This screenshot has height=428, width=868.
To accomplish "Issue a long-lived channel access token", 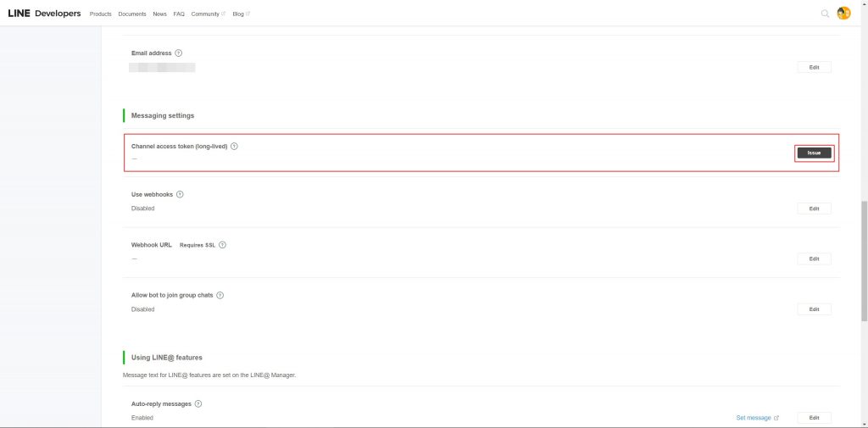I will pyautogui.click(x=814, y=153).
